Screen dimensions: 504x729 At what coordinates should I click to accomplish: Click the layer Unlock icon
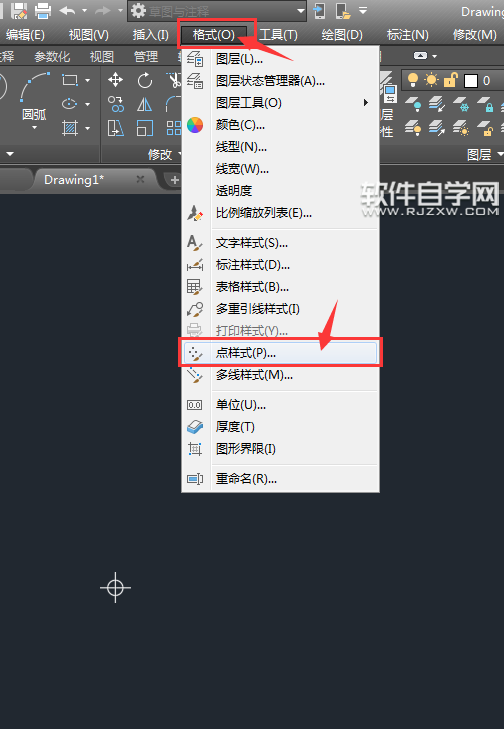point(485,127)
